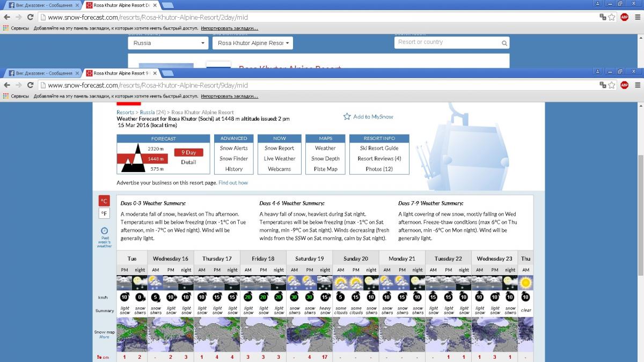Click translate icon in the 2day address bar
Viewport: 644px width, 362px height.
pos(603,17)
